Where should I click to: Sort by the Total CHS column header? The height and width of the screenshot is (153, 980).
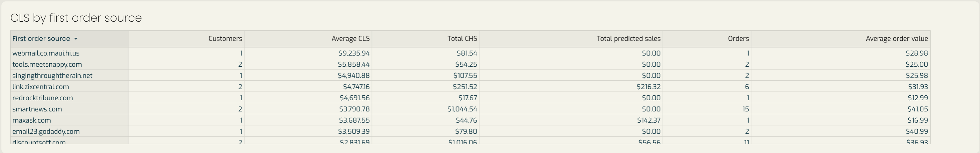pyautogui.click(x=426, y=39)
